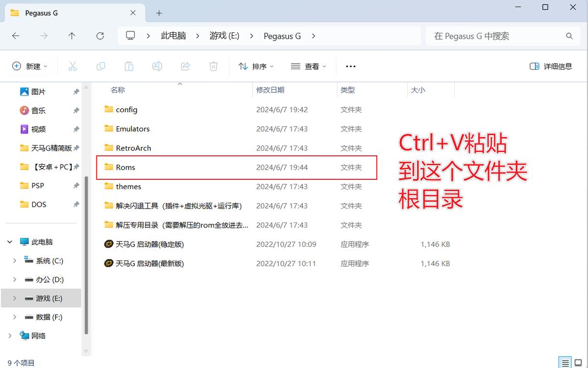Select the Rename icon
Viewport: 588px width, 368px height.
pos(157,66)
